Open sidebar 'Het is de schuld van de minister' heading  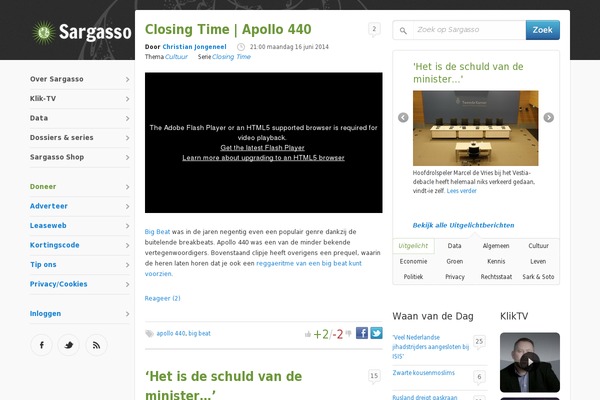(x=468, y=73)
